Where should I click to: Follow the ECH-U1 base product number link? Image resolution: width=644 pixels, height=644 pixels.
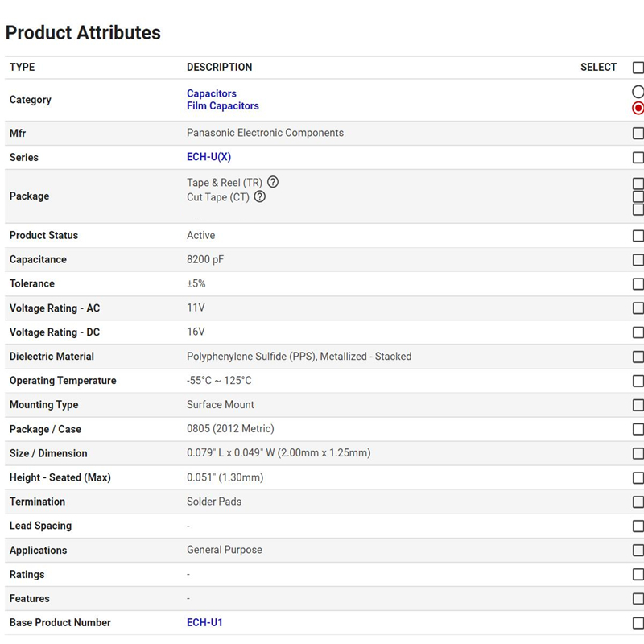coord(204,622)
